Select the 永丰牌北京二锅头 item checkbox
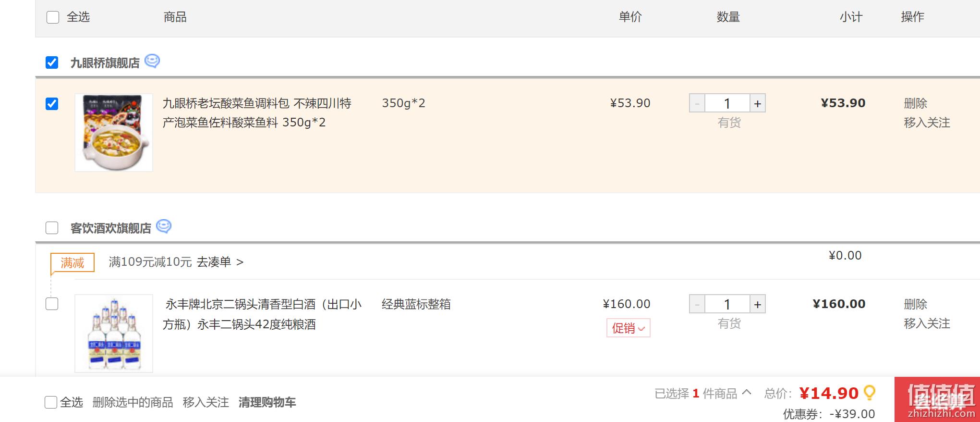This screenshot has width=980, height=422. tap(52, 304)
